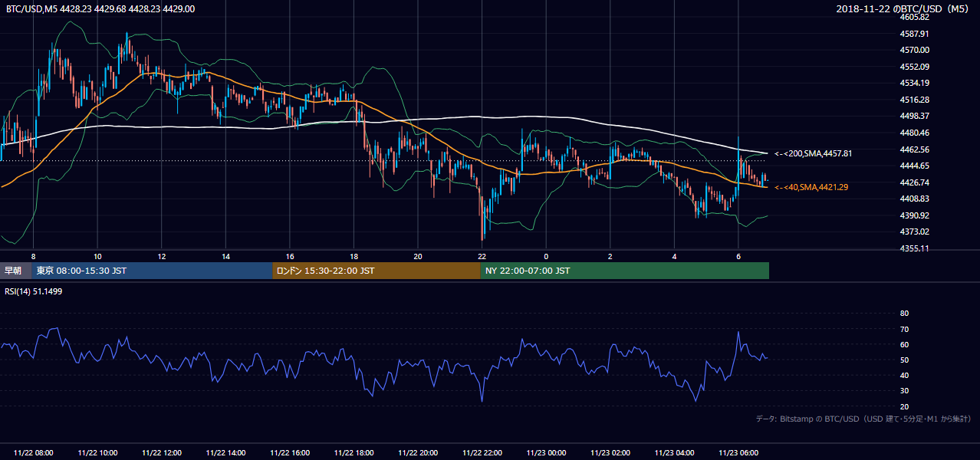Click the bottom date label 11/22 16:00
980x460 pixels.
290,453
